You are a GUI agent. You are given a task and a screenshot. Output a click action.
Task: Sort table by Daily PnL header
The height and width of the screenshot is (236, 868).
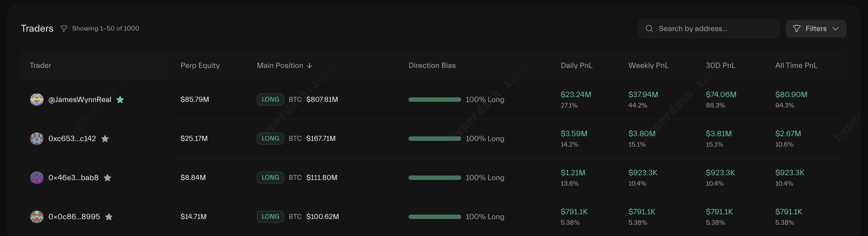pos(577,65)
